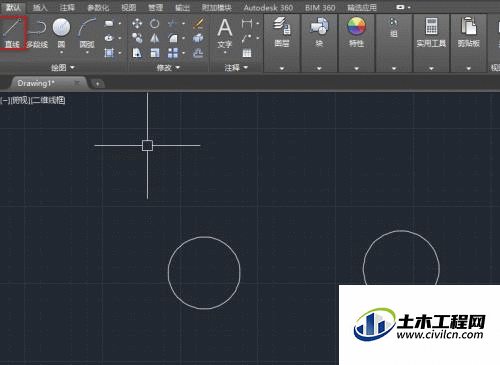Select the Dimension tool in Annotation panel

click(x=247, y=23)
